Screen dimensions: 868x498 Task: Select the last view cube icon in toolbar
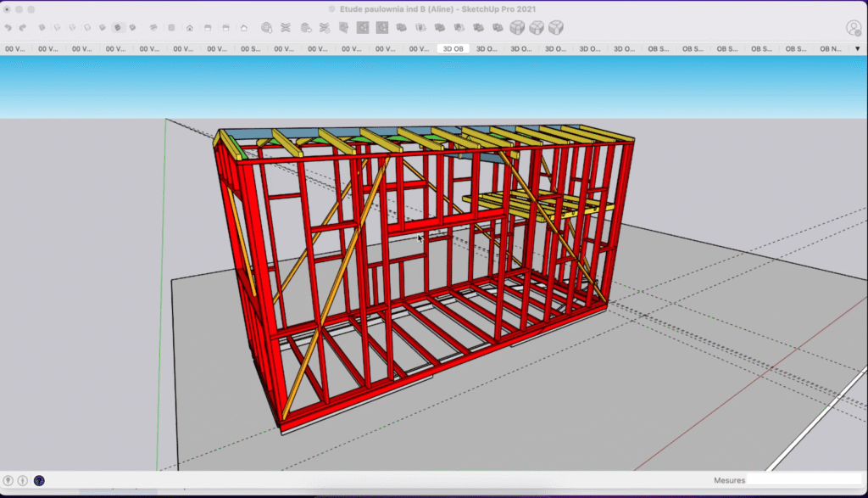point(556,26)
